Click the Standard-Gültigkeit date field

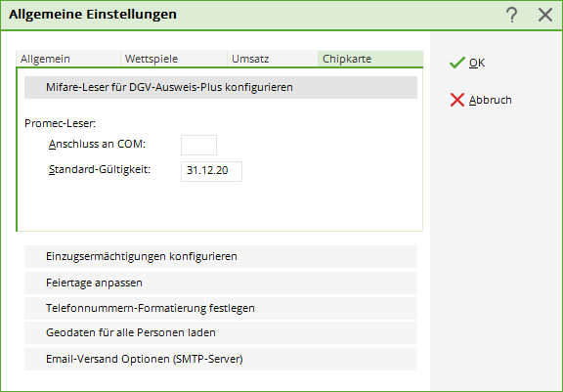tap(211, 171)
